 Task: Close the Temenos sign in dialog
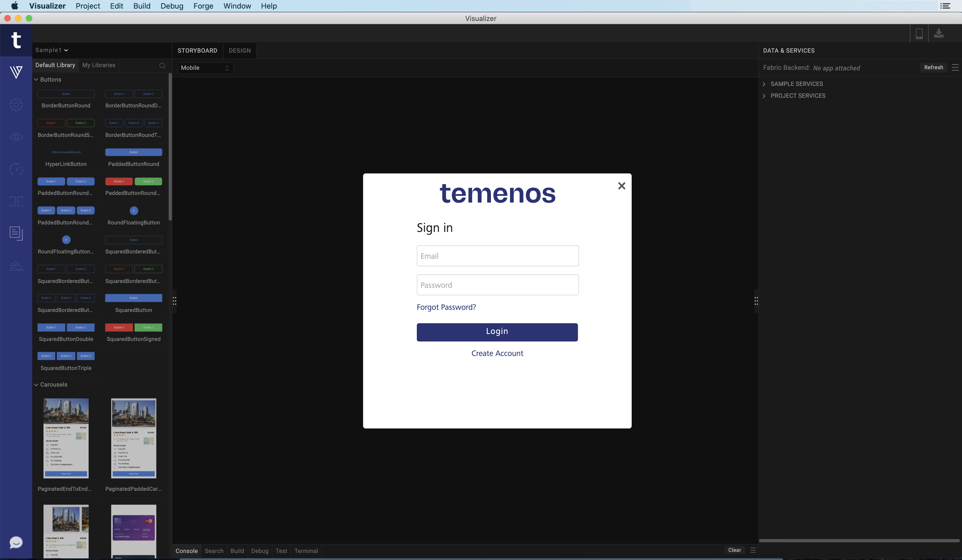click(621, 186)
